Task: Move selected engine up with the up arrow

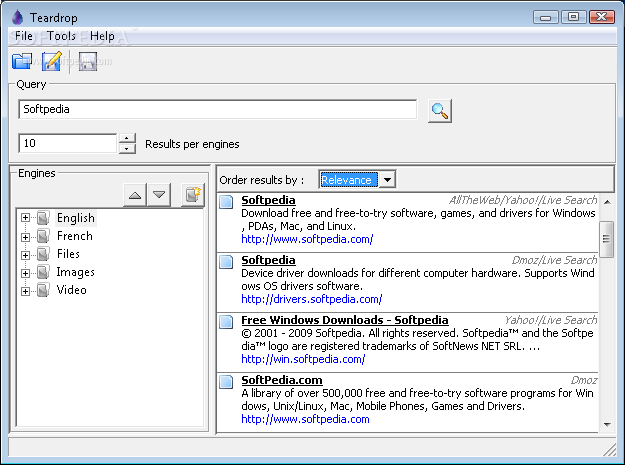Action: (x=135, y=195)
